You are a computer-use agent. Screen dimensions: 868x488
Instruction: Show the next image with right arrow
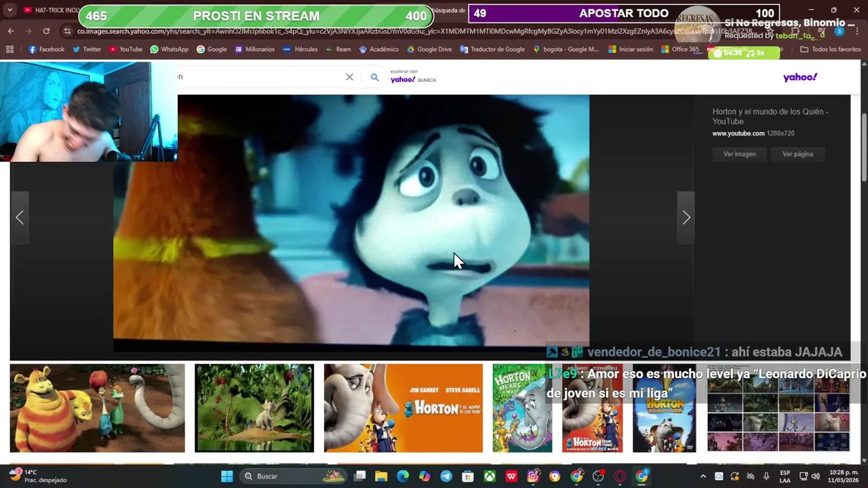pos(686,217)
